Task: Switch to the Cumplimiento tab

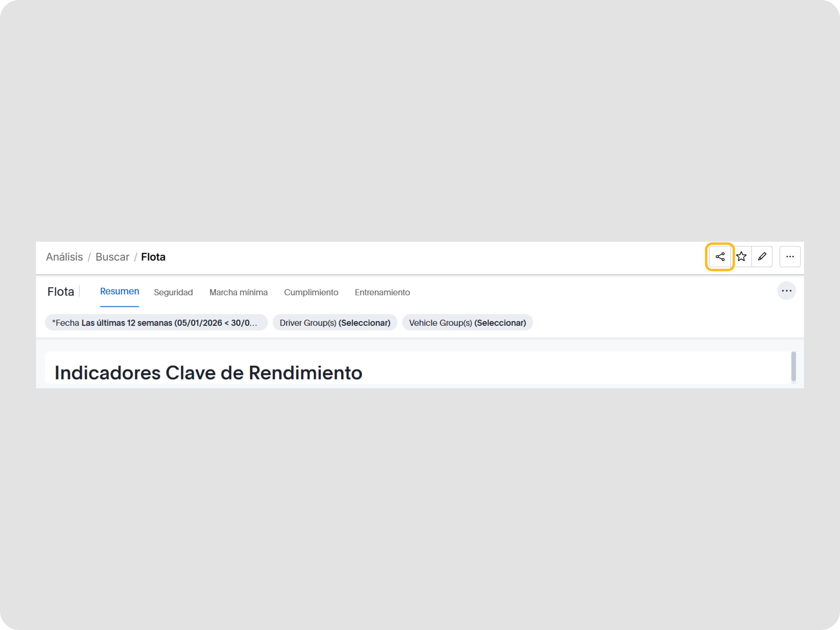Action: (310, 292)
